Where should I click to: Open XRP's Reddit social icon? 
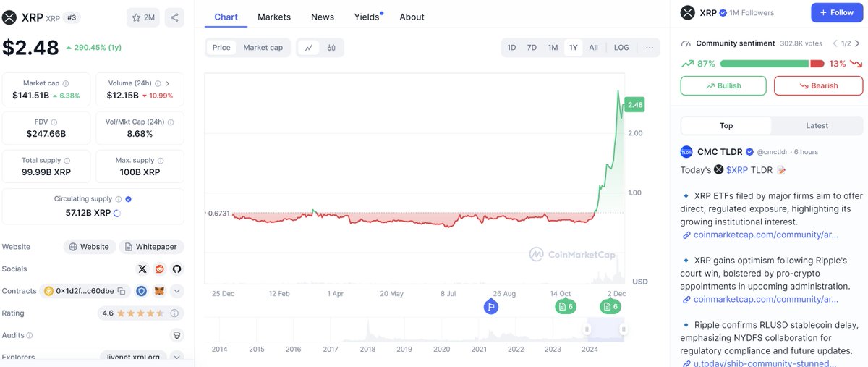tap(159, 269)
